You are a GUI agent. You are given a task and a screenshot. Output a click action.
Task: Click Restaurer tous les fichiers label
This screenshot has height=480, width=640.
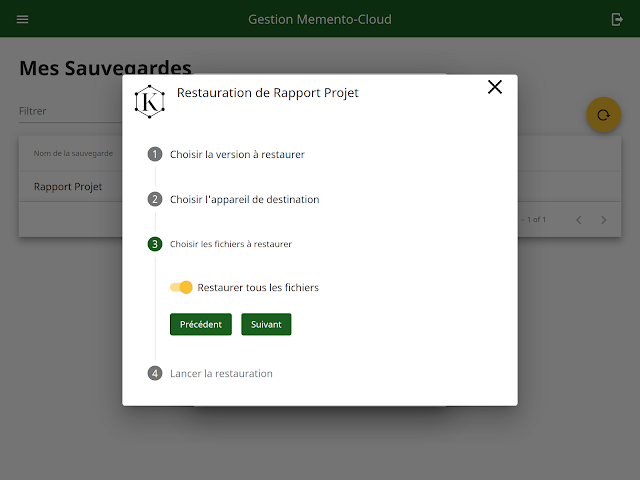coord(258,287)
